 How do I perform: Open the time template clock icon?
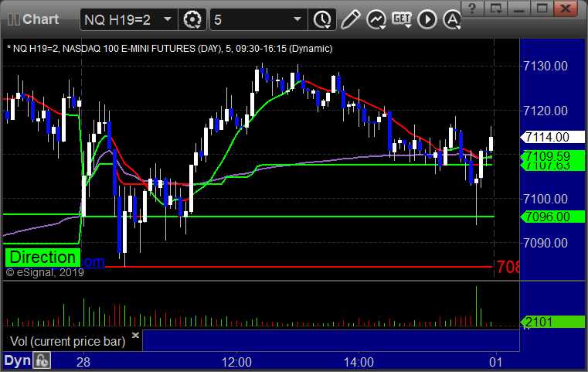click(x=322, y=19)
